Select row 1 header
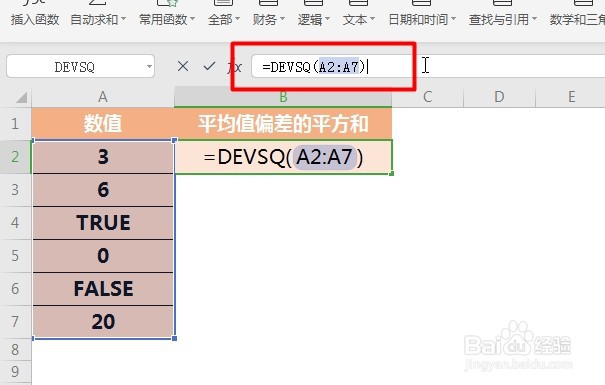This screenshot has width=605, height=385. (x=15, y=124)
